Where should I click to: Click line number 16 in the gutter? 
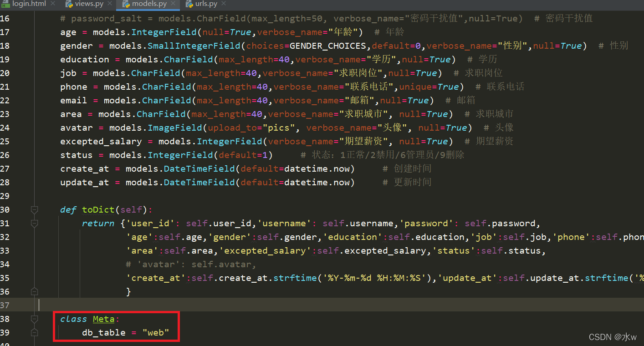pos(5,18)
